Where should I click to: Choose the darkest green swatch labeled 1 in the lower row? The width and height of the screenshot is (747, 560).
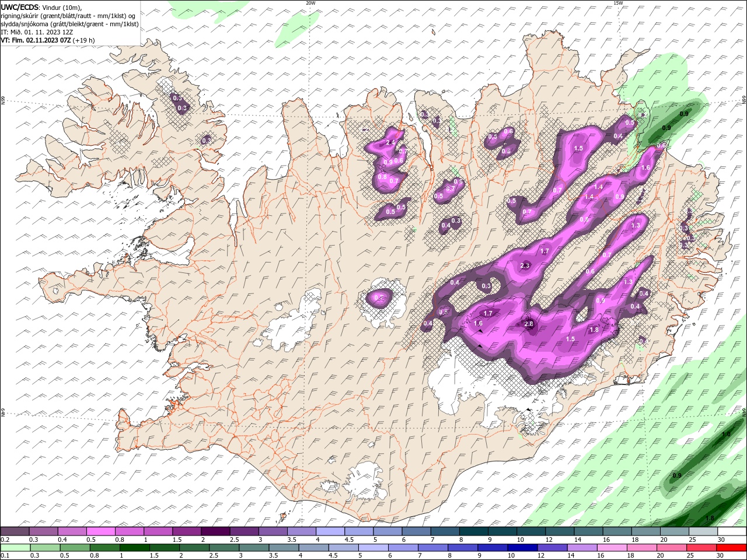(134, 548)
